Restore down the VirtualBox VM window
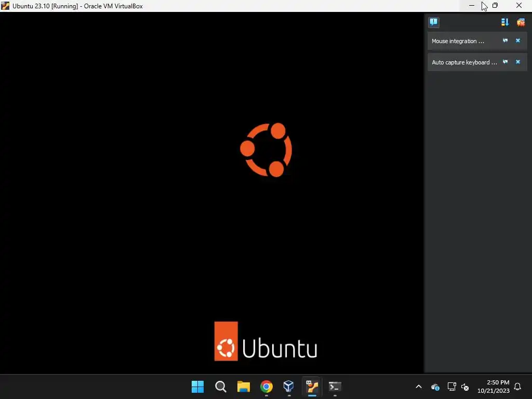532x399 pixels. click(495, 5)
